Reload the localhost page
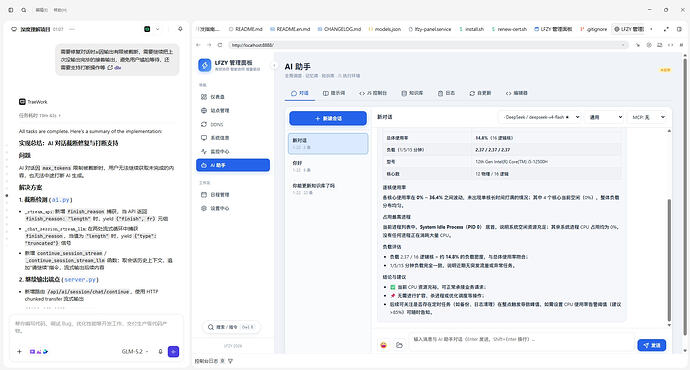This screenshot has height=370, width=690. tap(220, 45)
